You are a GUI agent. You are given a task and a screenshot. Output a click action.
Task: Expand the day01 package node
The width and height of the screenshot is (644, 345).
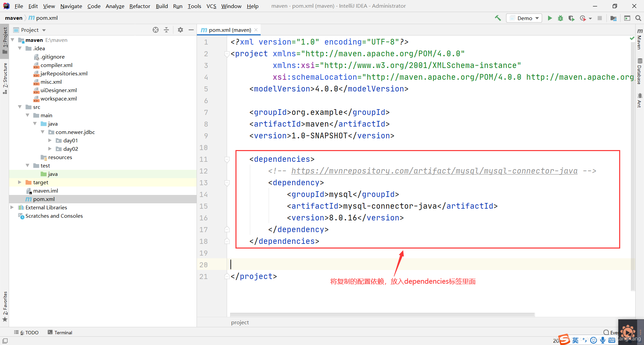(x=50, y=140)
